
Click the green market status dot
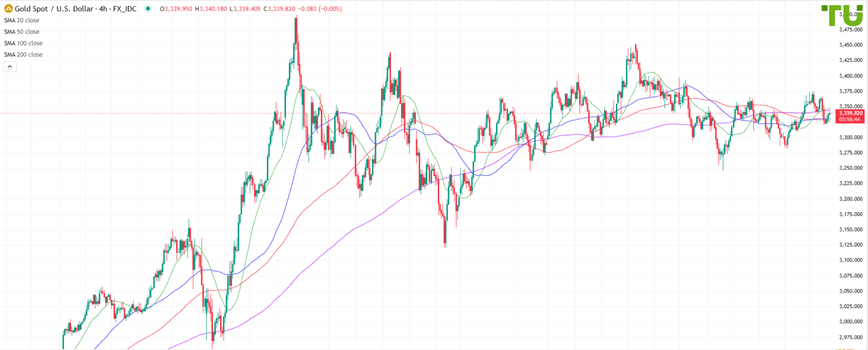148,9
